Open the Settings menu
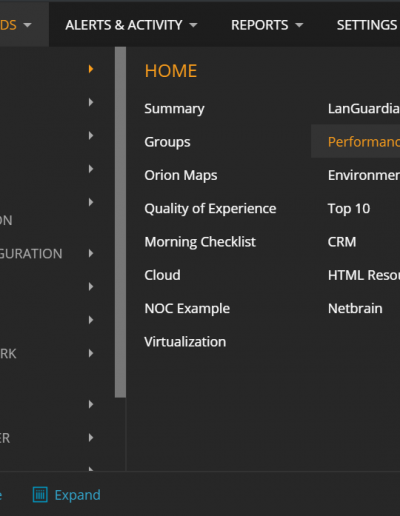This screenshot has height=516, width=400. (x=368, y=25)
